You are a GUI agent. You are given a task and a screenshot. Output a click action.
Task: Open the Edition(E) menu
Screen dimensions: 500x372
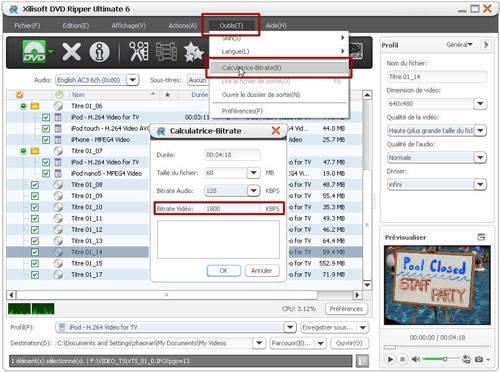tap(76, 26)
